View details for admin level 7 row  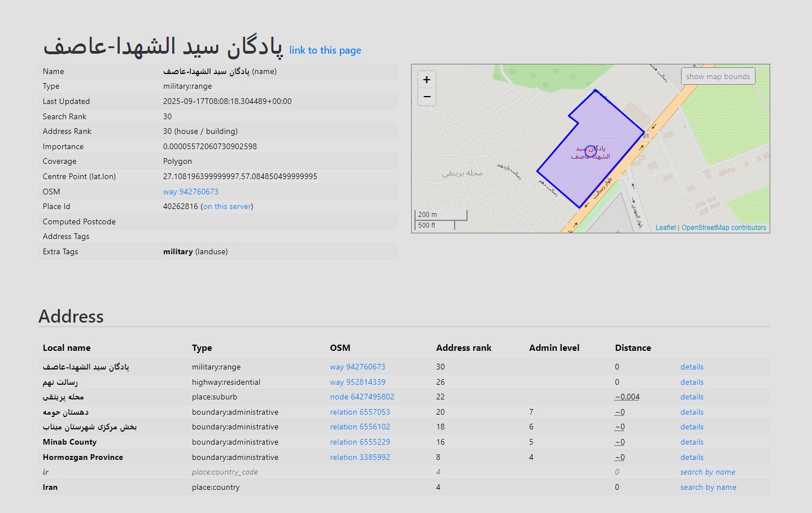pos(692,412)
